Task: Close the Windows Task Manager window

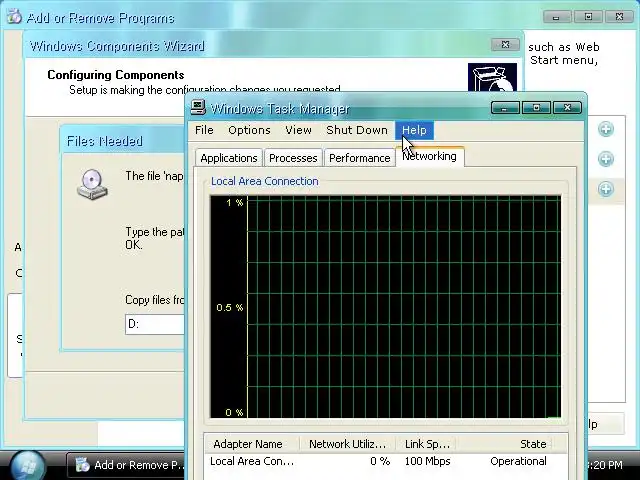Action: point(567,108)
